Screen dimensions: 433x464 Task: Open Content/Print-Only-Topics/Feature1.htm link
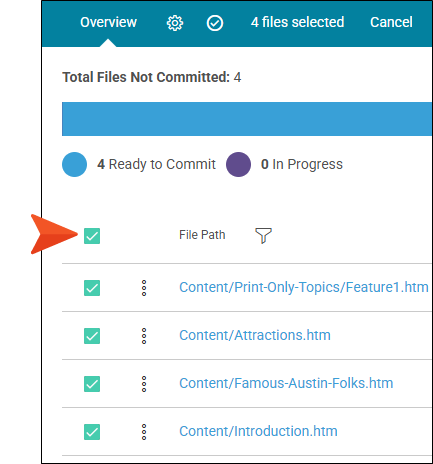coord(304,287)
